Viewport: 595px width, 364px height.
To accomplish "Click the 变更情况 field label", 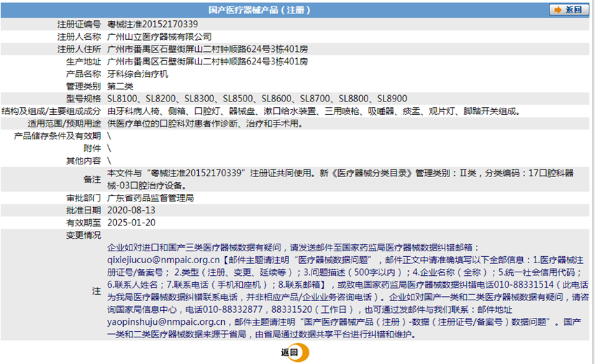I will click(83, 235).
